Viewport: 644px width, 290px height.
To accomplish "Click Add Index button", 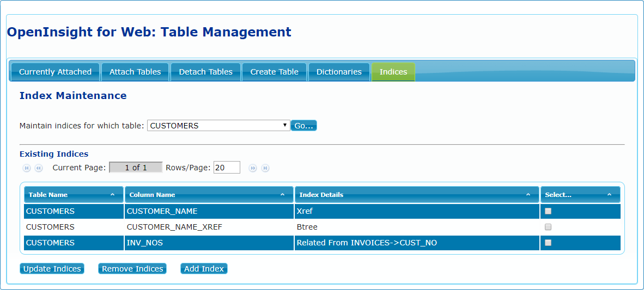I will coord(204,269).
